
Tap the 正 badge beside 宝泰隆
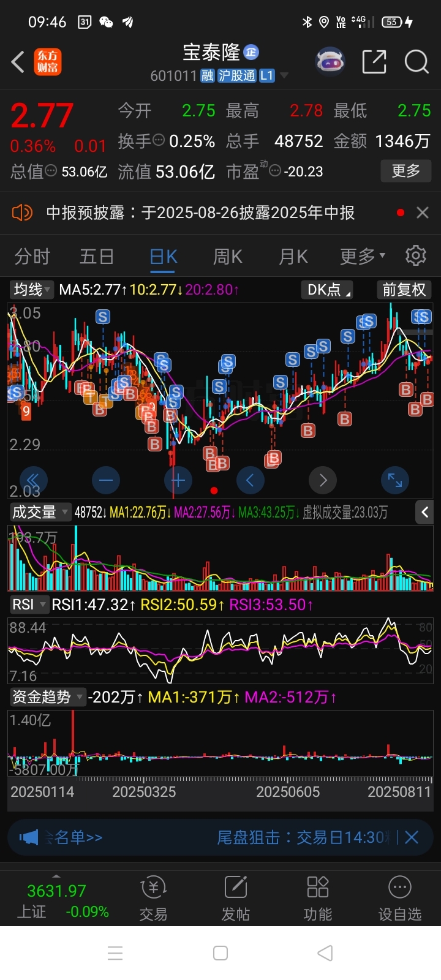[x=251, y=52]
